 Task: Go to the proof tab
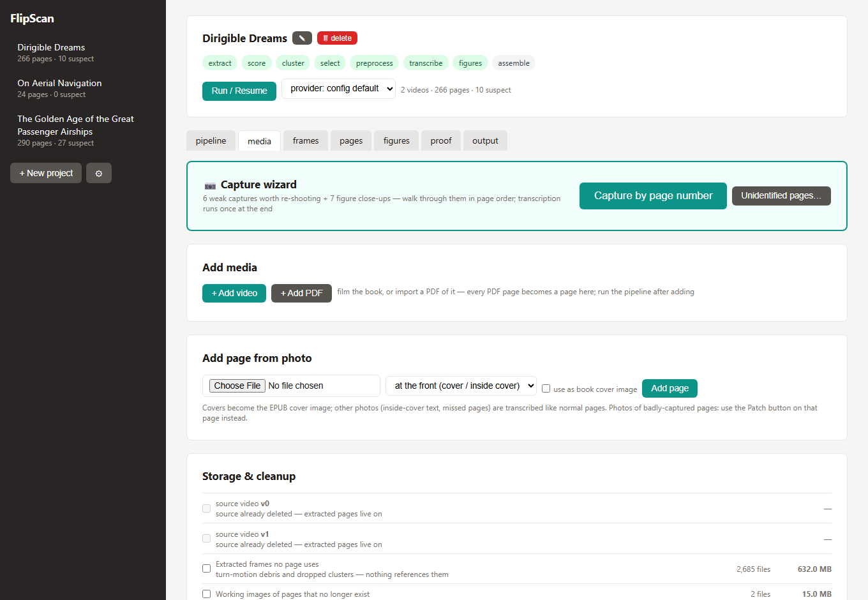pyautogui.click(x=441, y=140)
